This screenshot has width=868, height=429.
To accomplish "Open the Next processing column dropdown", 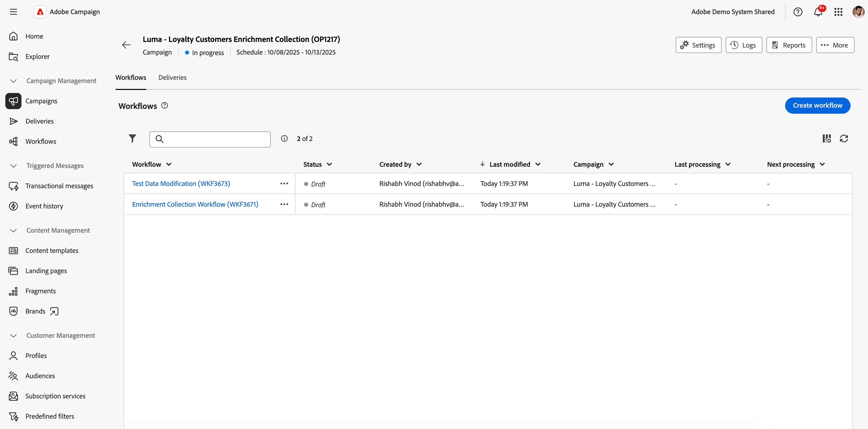I will coord(823,164).
